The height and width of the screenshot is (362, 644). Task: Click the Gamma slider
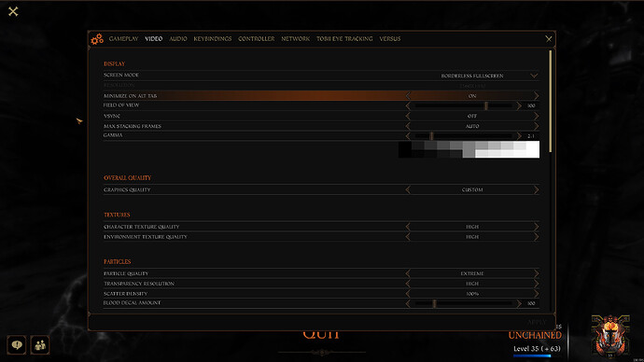[x=463, y=136]
